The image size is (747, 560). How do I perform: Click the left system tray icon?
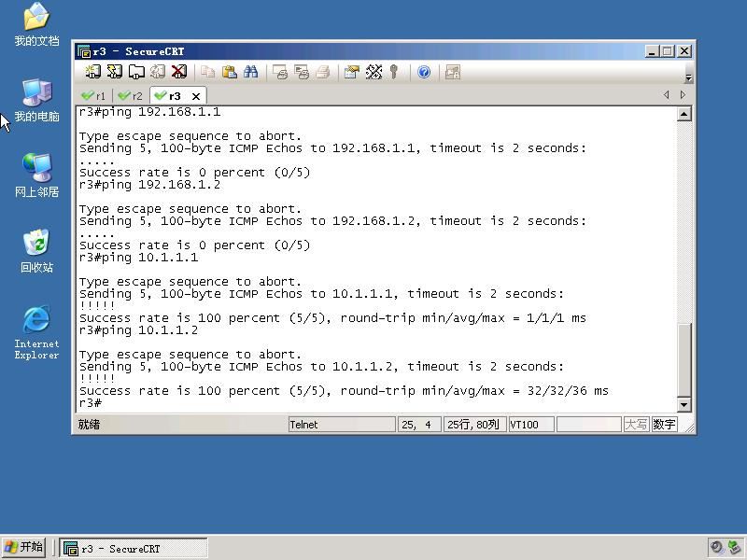pos(716,547)
